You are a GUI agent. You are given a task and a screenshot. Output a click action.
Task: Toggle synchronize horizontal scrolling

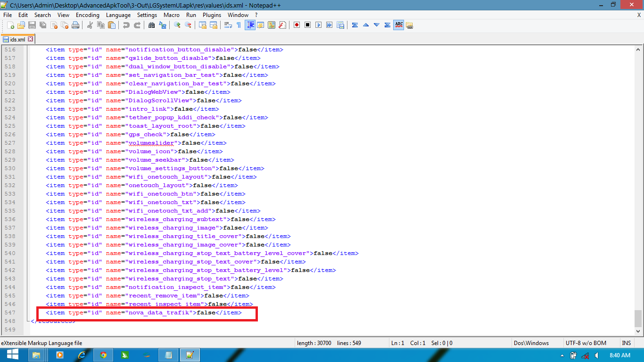(x=213, y=25)
